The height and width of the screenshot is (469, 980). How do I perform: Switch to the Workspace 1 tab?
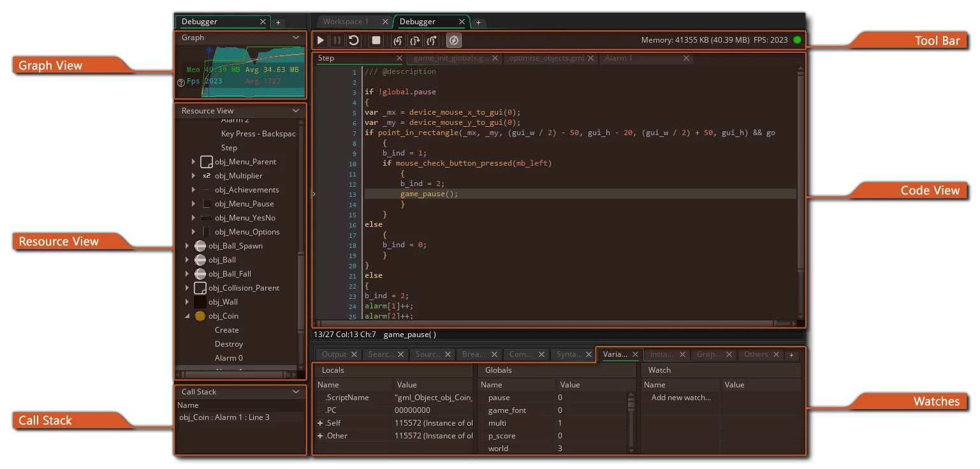(x=346, y=22)
